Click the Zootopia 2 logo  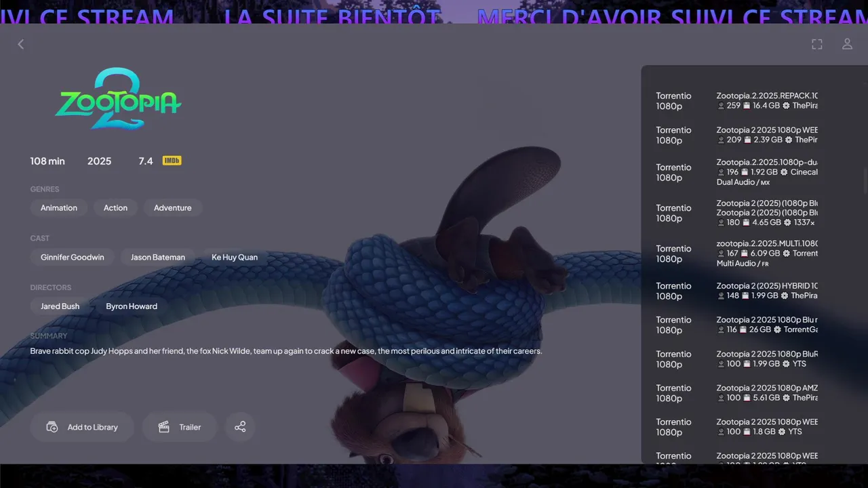tap(117, 99)
